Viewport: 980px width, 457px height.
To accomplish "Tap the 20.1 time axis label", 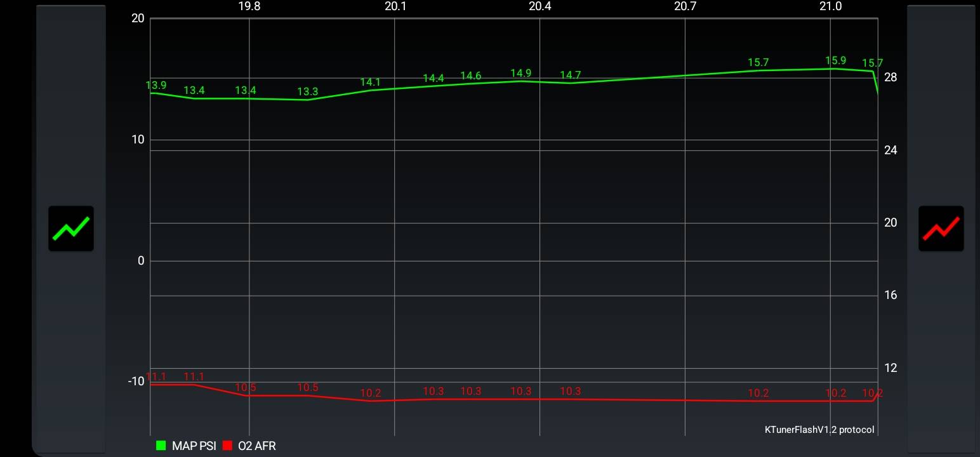I will pos(395,6).
